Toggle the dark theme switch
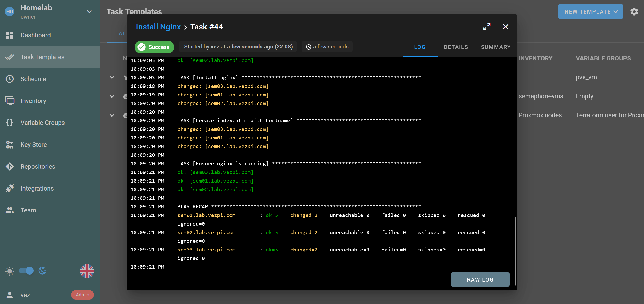This screenshot has width=644, height=304. pos(26,271)
